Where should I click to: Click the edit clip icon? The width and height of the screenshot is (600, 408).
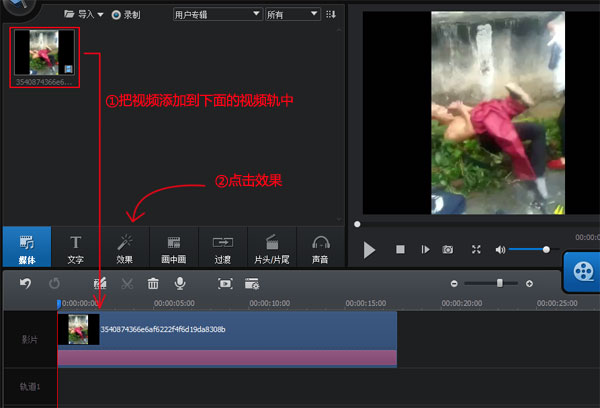pos(100,284)
